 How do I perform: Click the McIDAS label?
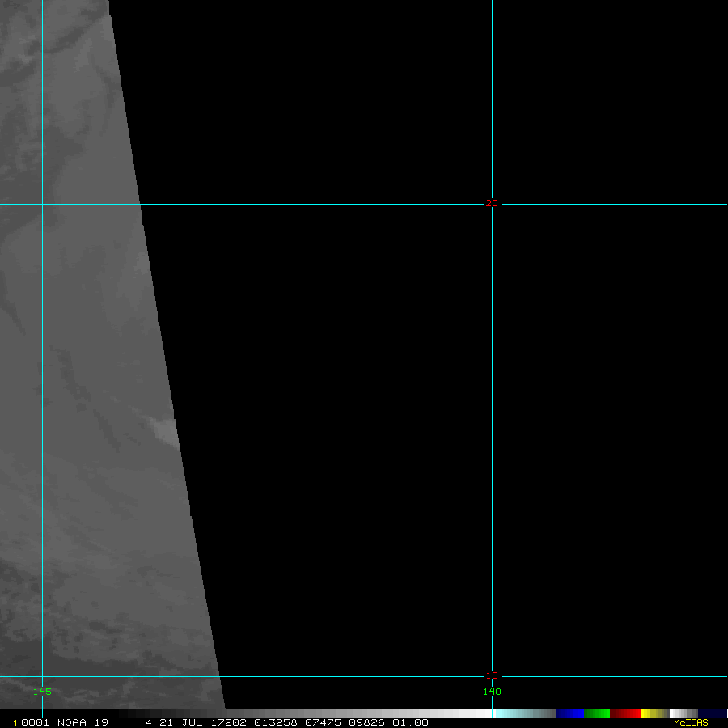691,722
